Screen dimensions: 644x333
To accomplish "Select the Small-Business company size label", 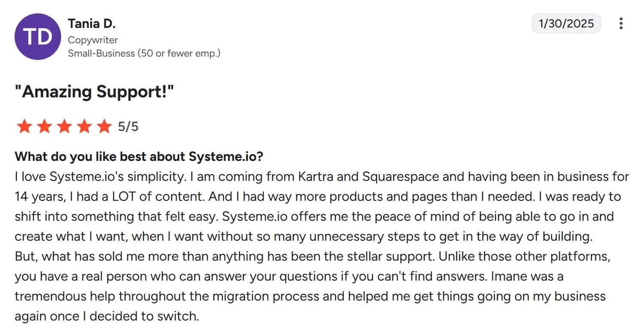I will coord(144,53).
